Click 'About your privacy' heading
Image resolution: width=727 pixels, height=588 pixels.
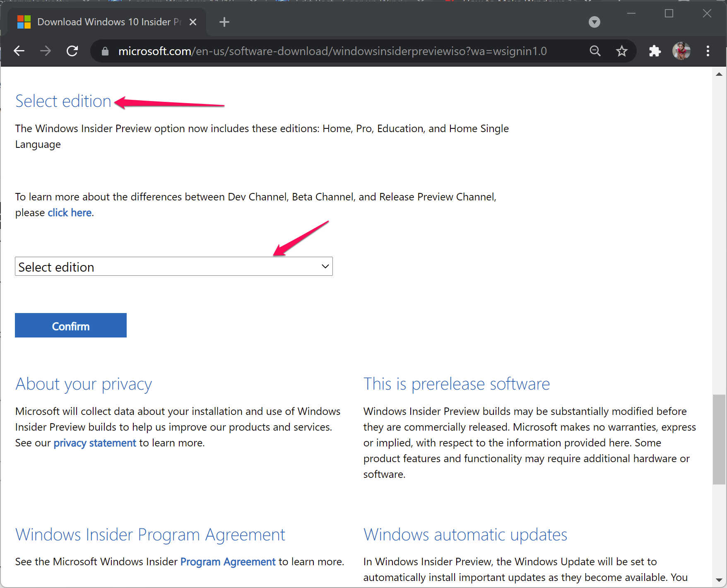point(84,384)
